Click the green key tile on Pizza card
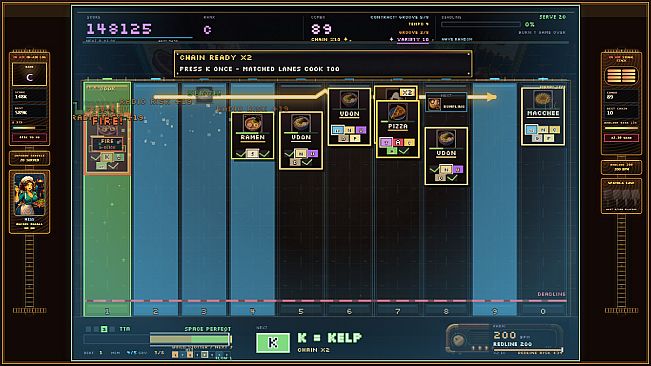This screenshot has height=366, width=651. click(x=392, y=151)
